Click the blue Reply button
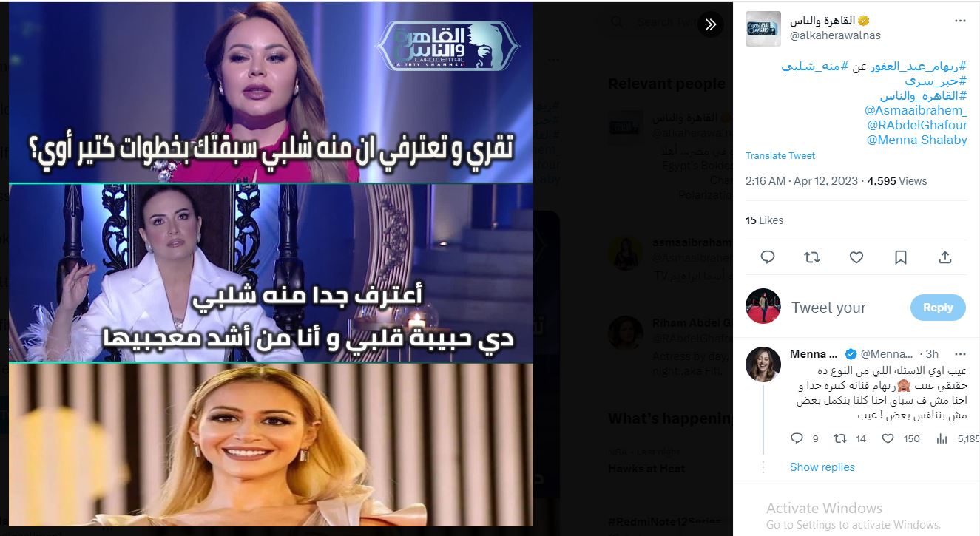This screenshot has height=536, width=980. pos(938,308)
